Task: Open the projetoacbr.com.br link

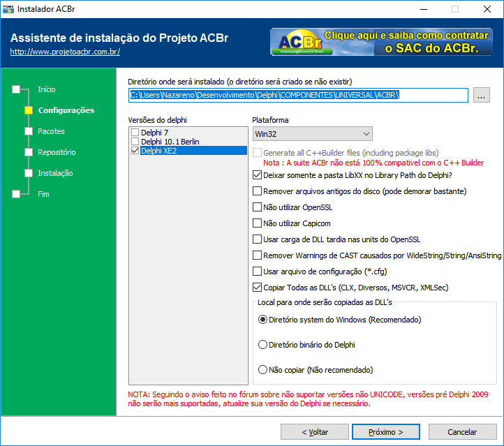Action: tap(65, 52)
